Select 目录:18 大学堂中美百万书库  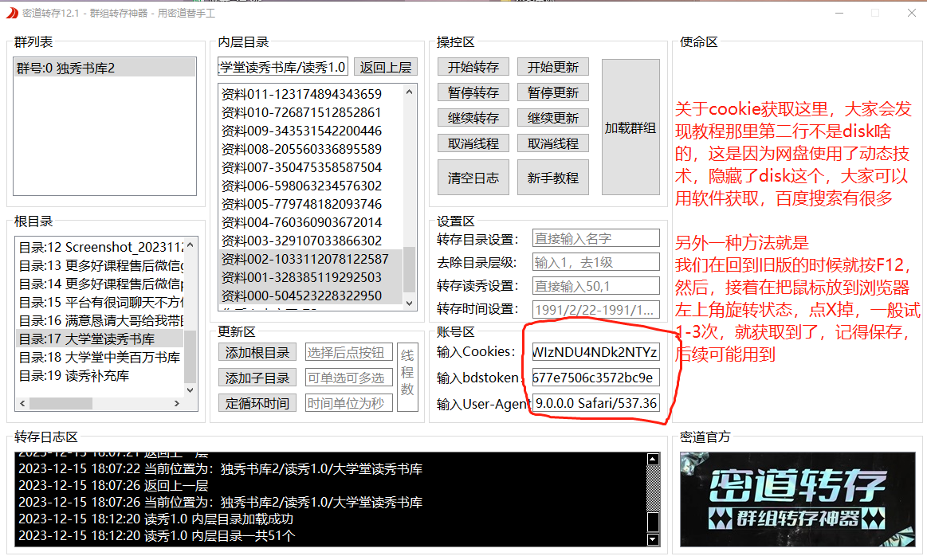[x=100, y=357]
